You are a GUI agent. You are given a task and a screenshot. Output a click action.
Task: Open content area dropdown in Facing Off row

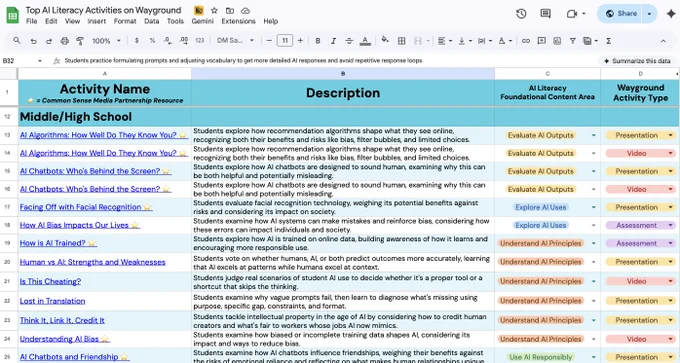tap(594, 207)
